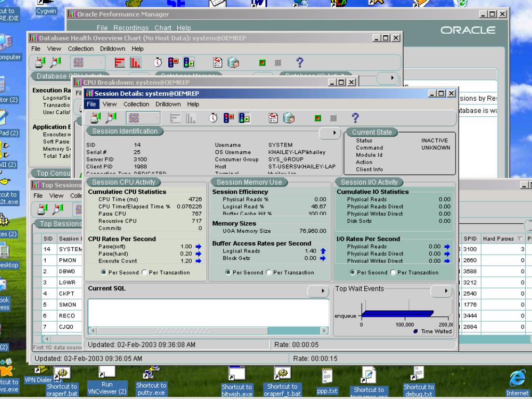The image size is (532, 399).
Task: Open ppp.txt desktop file
Action: tap(327, 382)
